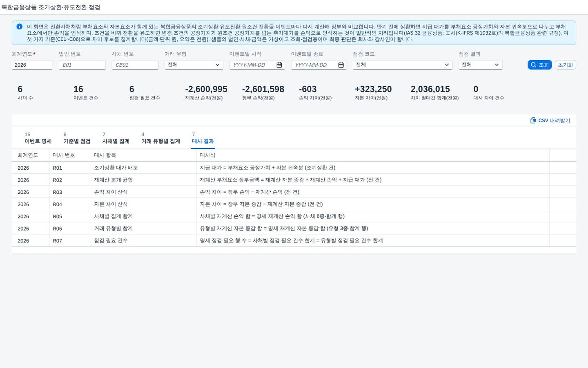This screenshot has width=588, height=368.
Task: Click the 대사 번호 column header
Action: pos(70,155)
